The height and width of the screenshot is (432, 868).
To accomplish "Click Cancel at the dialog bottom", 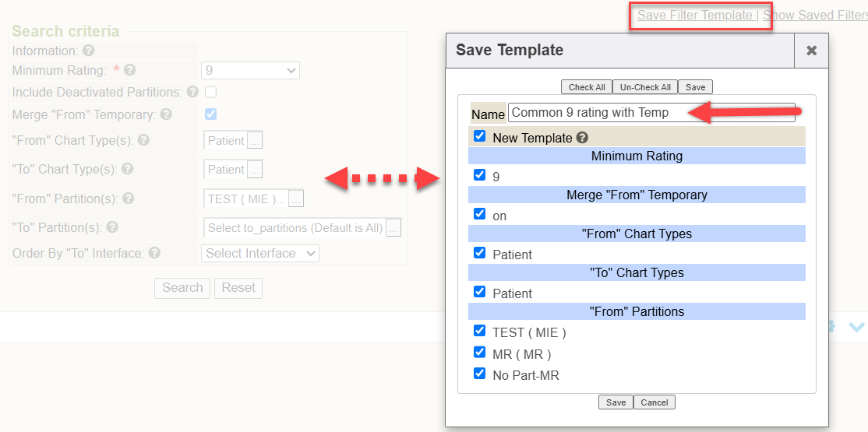I will tap(655, 402).
